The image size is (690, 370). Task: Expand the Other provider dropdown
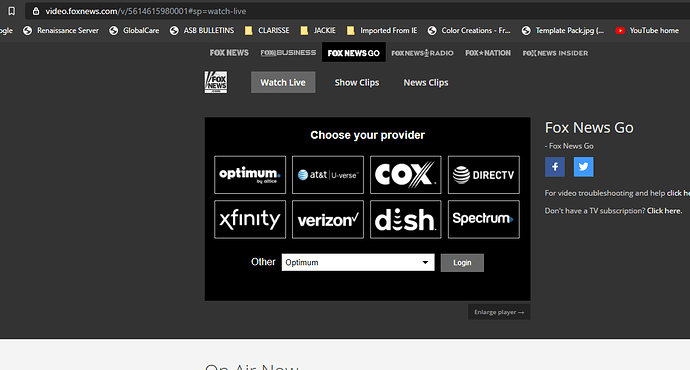[358, 262]
